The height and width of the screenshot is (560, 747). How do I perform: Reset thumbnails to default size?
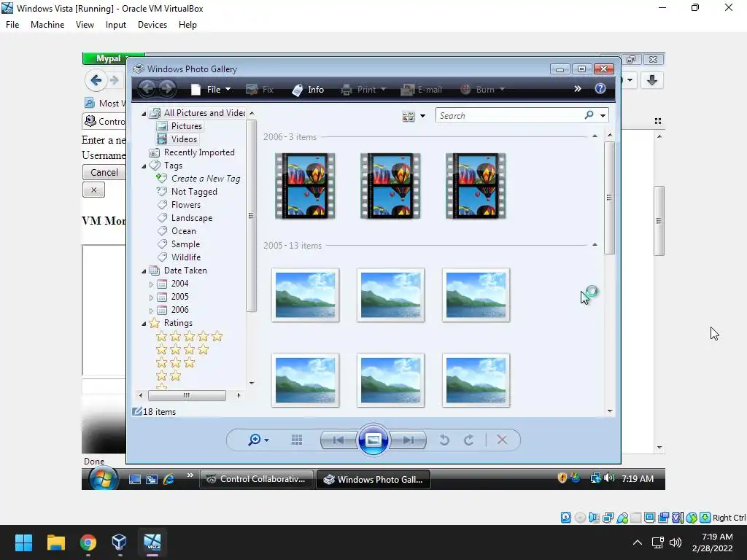pos(297,440)
